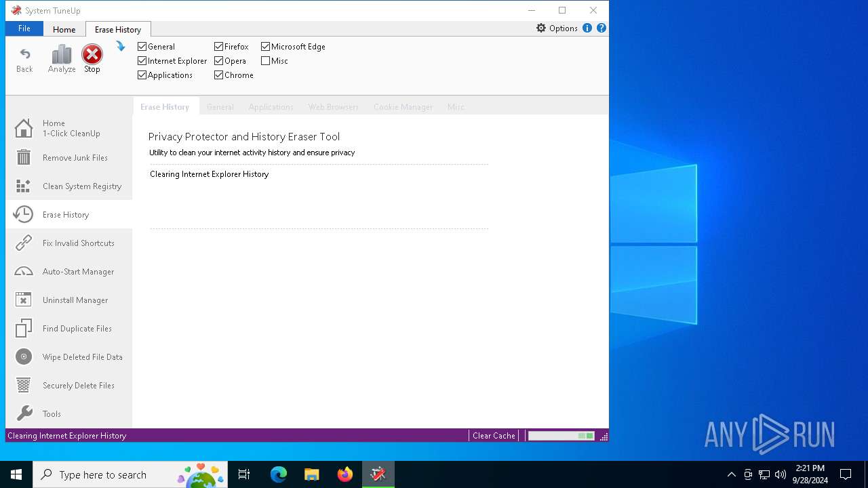This screenshot has width=868, height=488.
Task: Click the Windows Start button
Action: coord(16,474)
